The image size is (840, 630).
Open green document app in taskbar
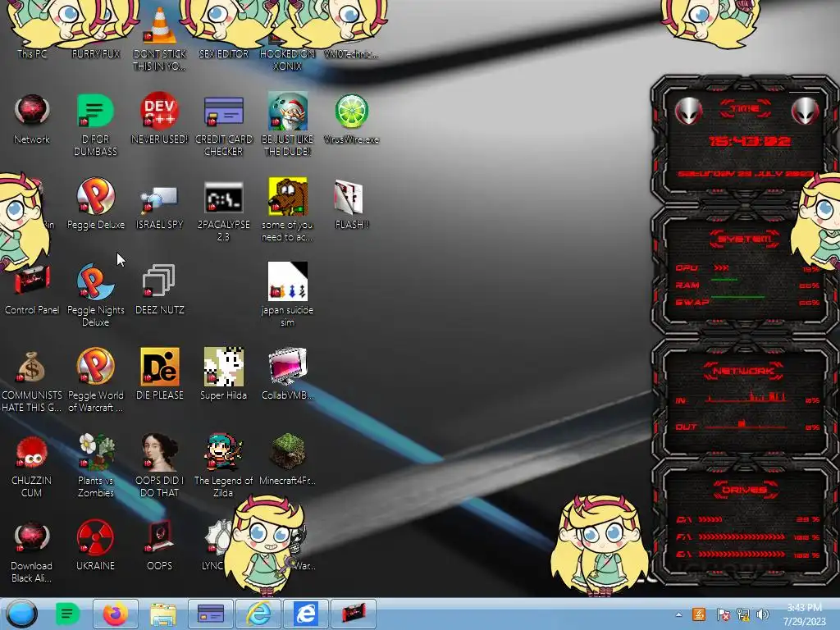point(67,614)
